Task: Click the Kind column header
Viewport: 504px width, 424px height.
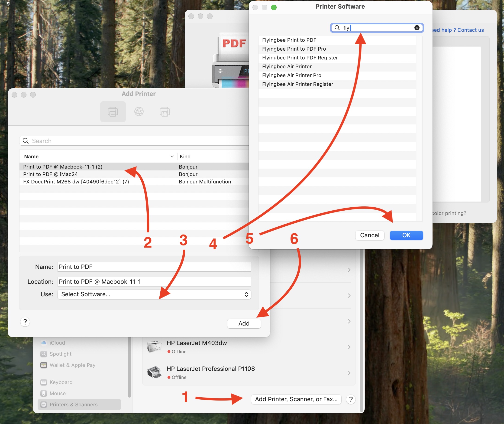Action: [213, 157]
